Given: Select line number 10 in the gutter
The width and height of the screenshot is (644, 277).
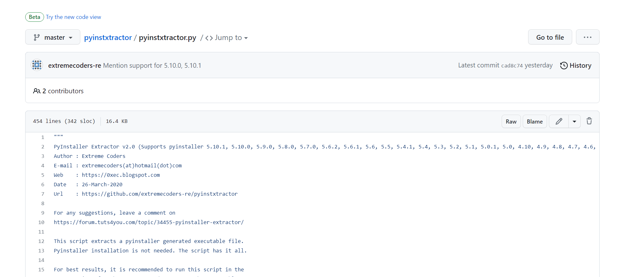Looking at the screenshot, I should coord(41,222).
